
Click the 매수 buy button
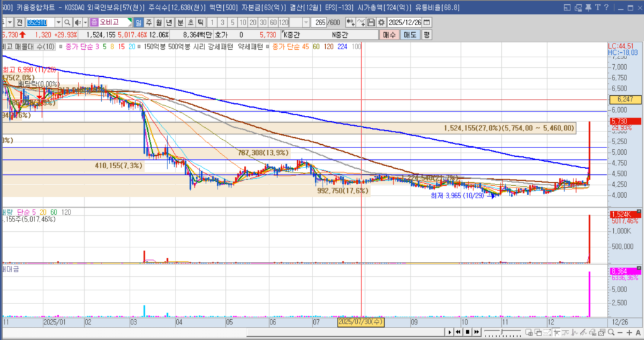390,35
